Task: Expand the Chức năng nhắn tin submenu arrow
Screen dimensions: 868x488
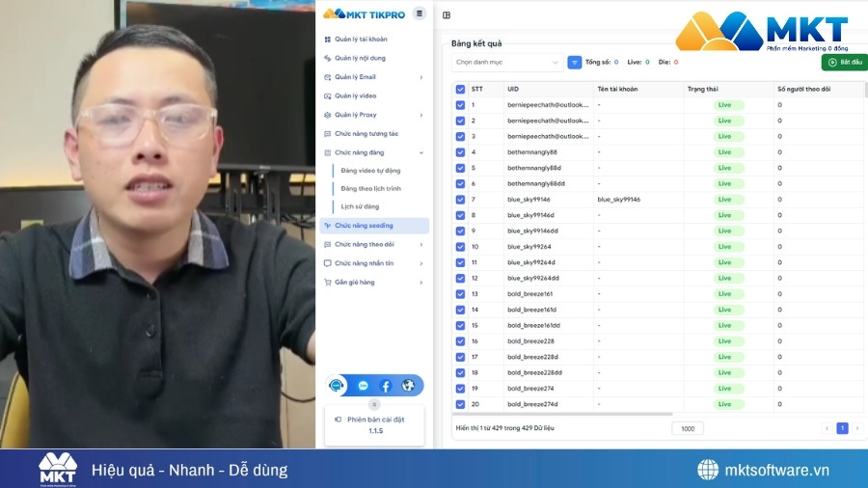Action: point(421,263)
